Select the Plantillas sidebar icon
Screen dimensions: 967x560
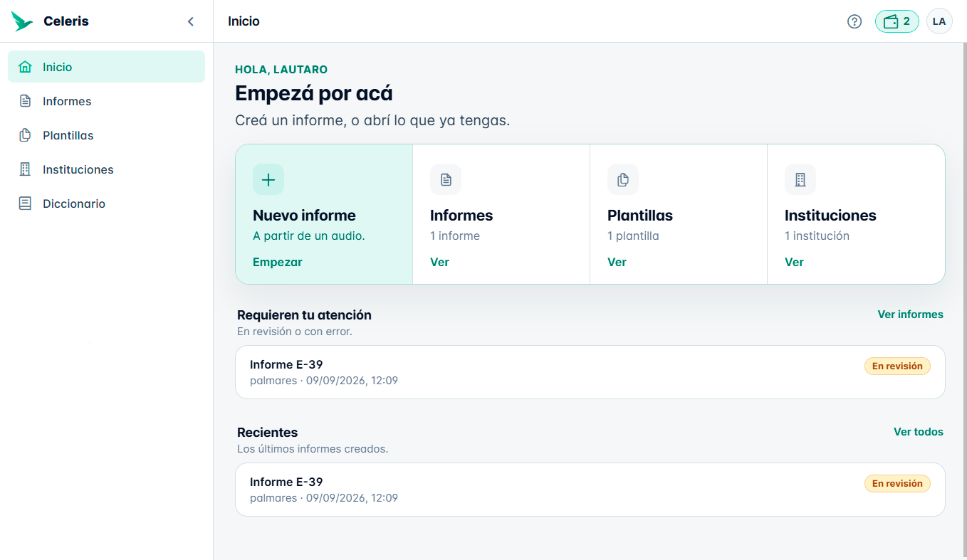[x=25, y=135]
